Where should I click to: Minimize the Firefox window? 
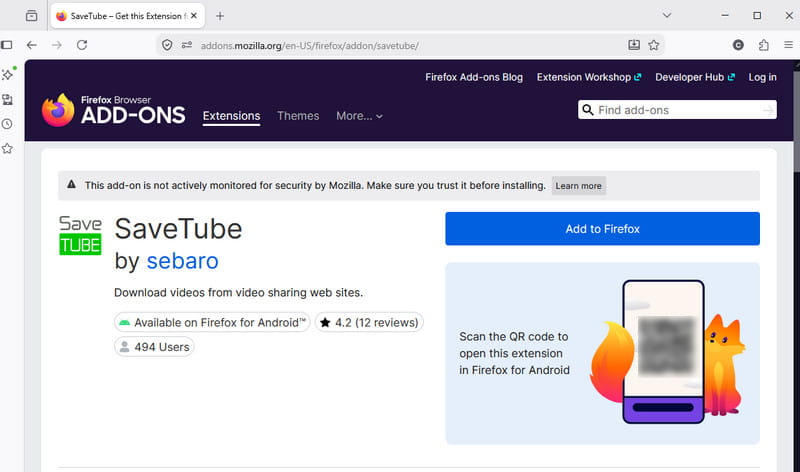[724, 16]
